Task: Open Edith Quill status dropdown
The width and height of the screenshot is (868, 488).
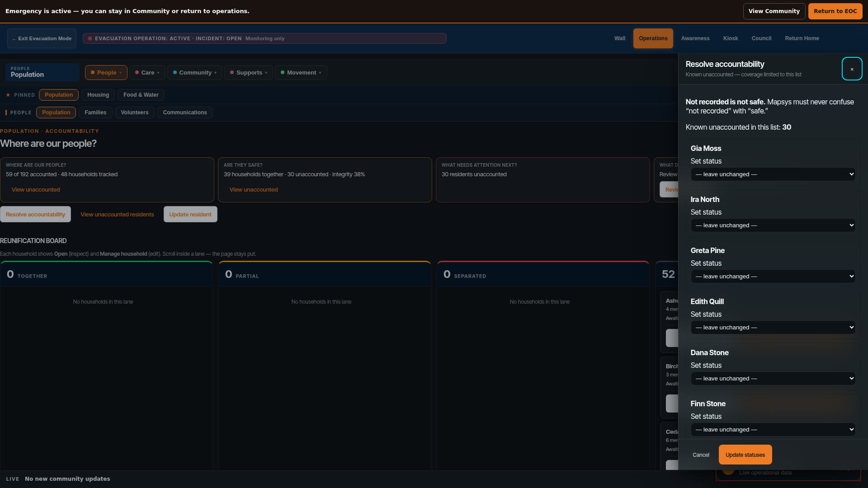Action: (x=773, y=328)
